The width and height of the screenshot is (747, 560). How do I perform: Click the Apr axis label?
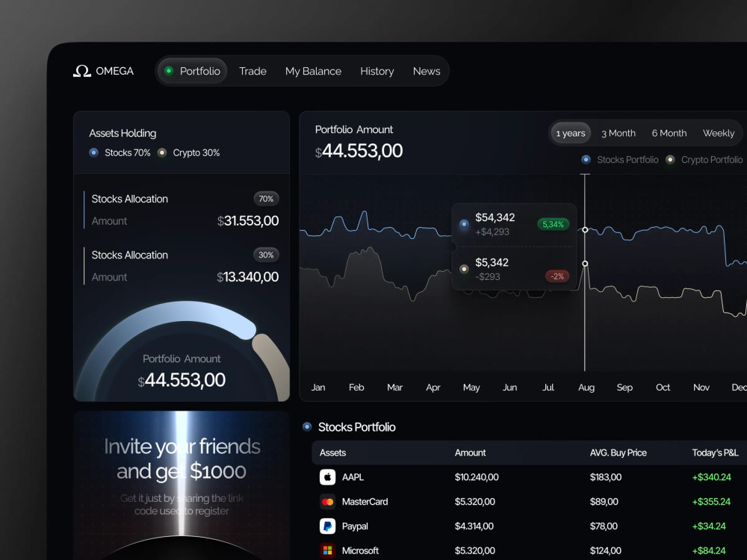coord(433,387)
